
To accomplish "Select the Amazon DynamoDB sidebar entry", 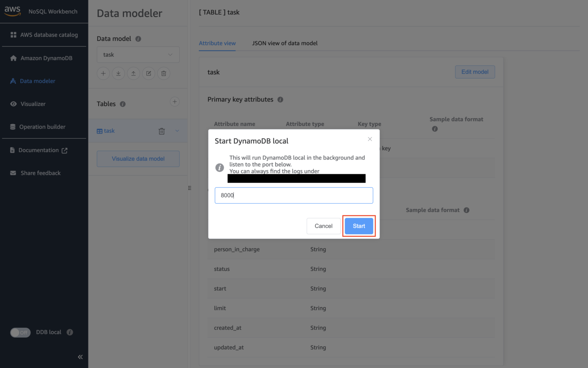I will tap(46, 58).
